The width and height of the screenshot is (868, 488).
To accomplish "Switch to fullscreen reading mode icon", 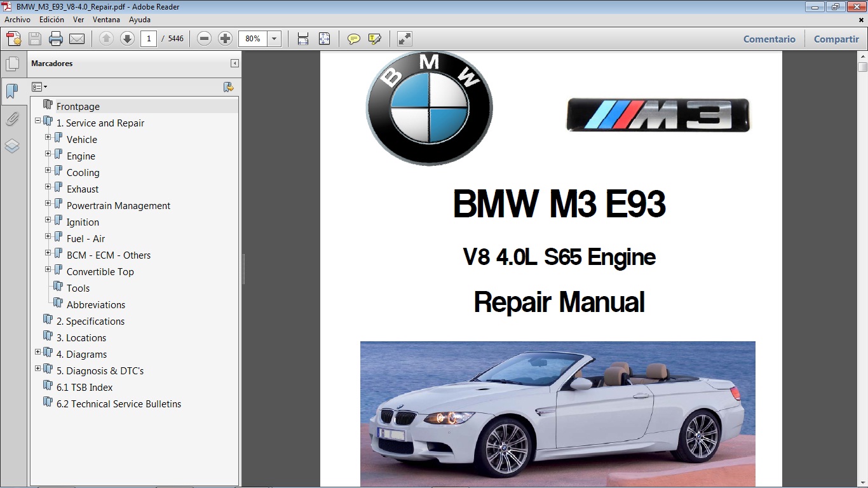I will (404, 38).
